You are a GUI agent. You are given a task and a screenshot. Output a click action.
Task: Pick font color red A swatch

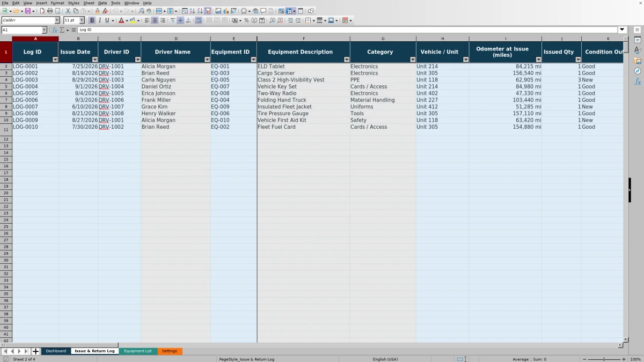tap(121, 20)
